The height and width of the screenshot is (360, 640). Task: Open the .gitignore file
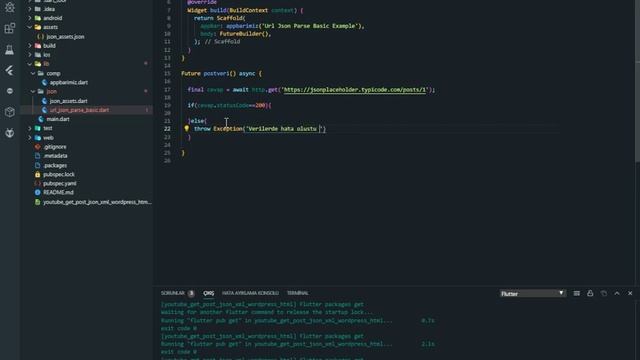point(55,147)
